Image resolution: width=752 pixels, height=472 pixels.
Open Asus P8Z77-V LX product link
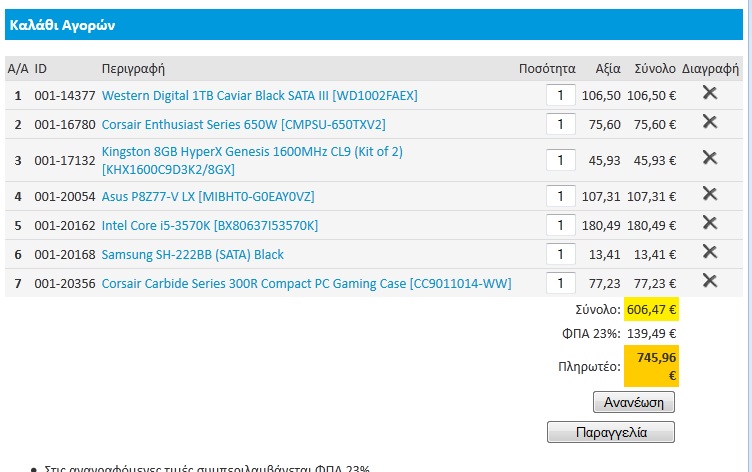click(x=208, y=197)
